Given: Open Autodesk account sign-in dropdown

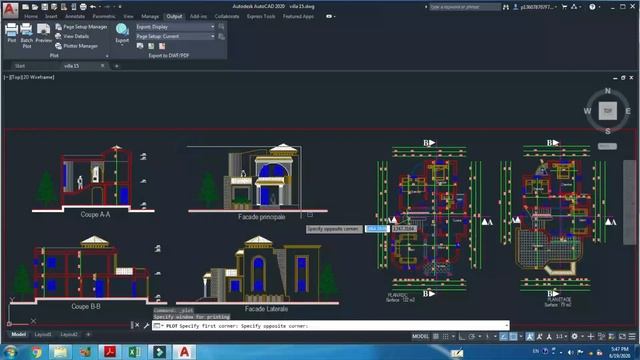Looking at the screenshot, I should click(x=537, y=7).
